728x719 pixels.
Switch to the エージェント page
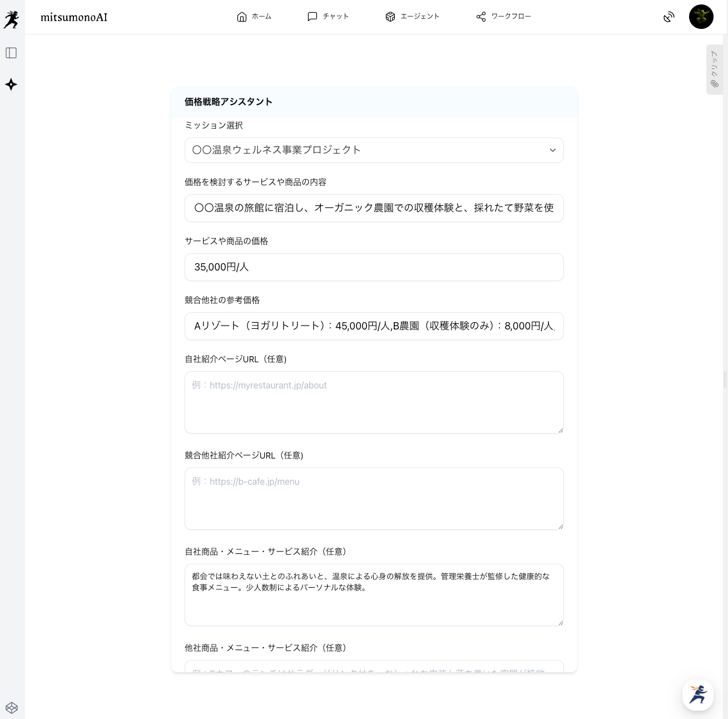click(x=412, y=17)
